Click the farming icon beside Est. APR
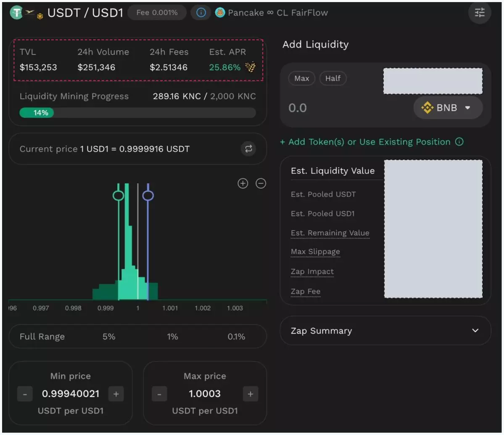The image size is (504, 435). coord(251,67)
